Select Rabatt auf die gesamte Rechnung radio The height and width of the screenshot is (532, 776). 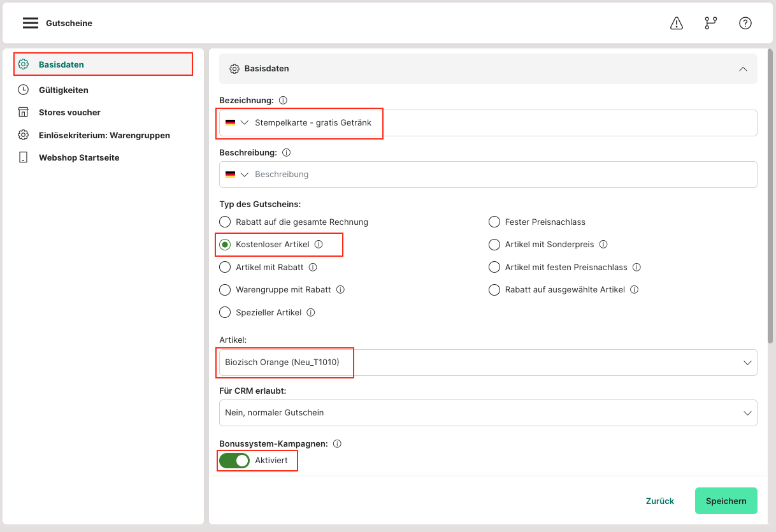click(225, 222)
